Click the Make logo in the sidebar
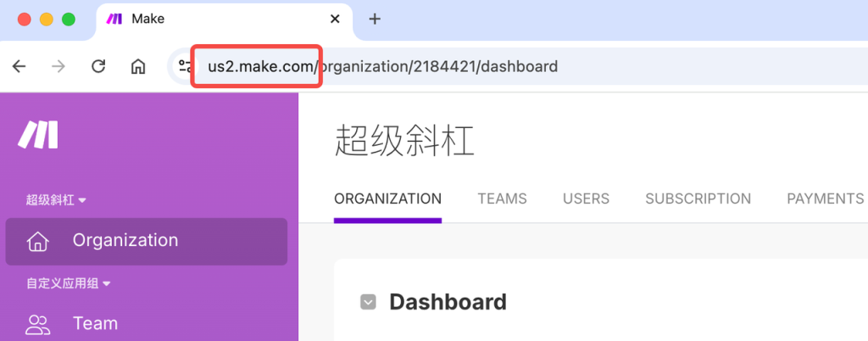The width and height of the screenshot is (868, 341). pyautogui.click(x=40, y=135)
